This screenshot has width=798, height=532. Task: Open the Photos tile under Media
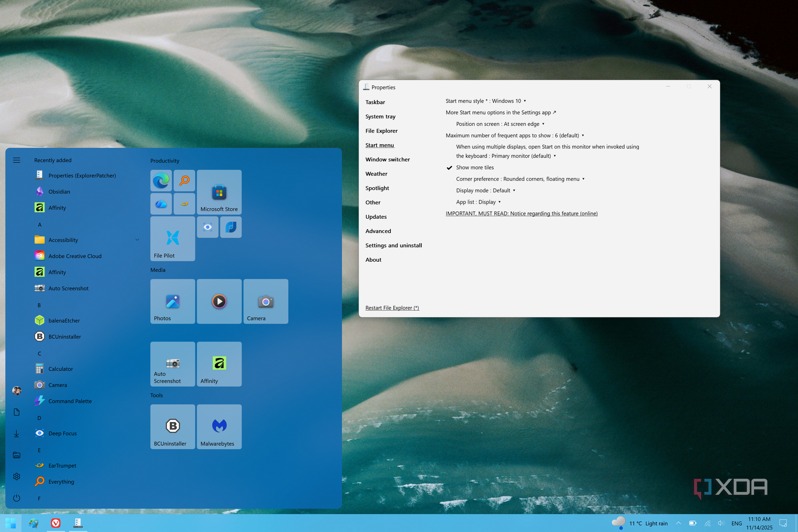tap(172, 301)
